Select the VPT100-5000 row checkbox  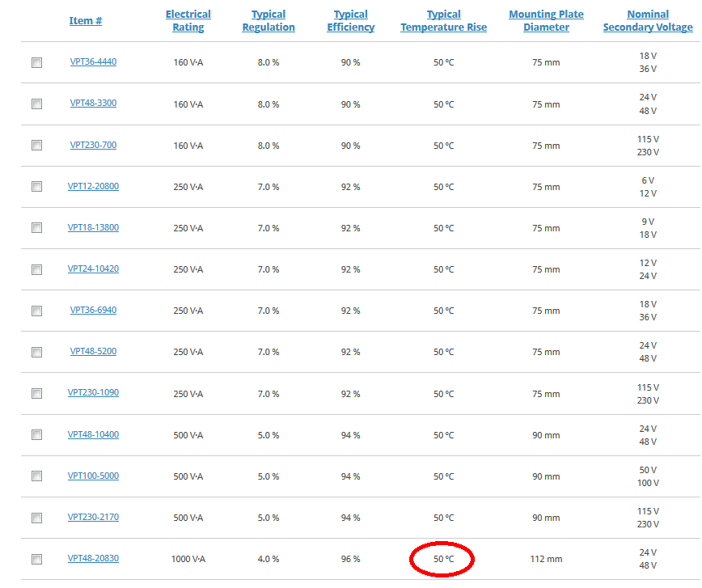pyautogui.click(x=36, y=476)
